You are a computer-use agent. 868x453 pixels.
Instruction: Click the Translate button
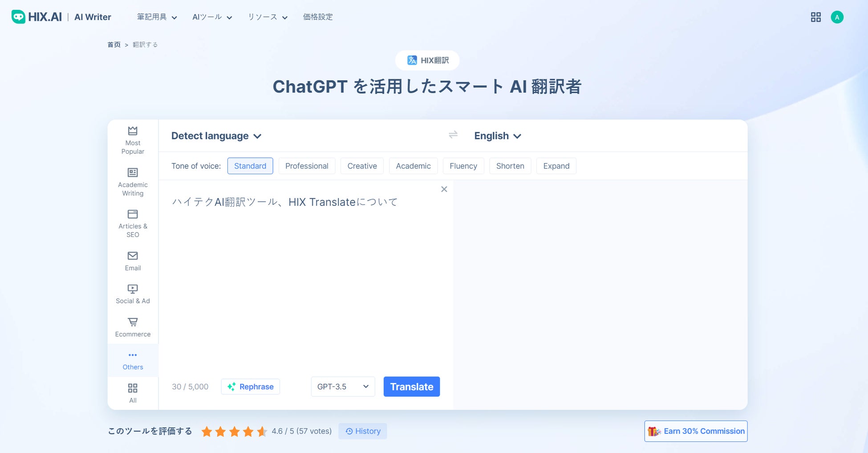[x=412, y=387]
